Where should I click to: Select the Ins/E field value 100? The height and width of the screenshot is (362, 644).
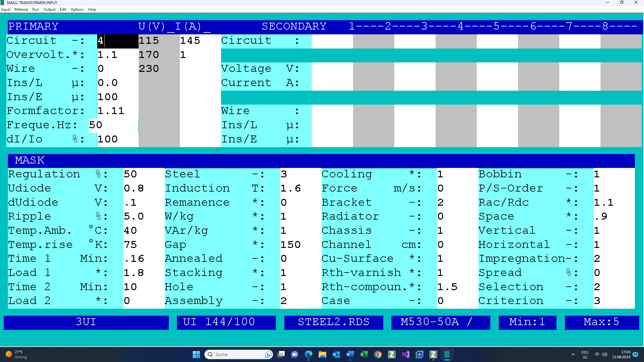coord(118,97)
